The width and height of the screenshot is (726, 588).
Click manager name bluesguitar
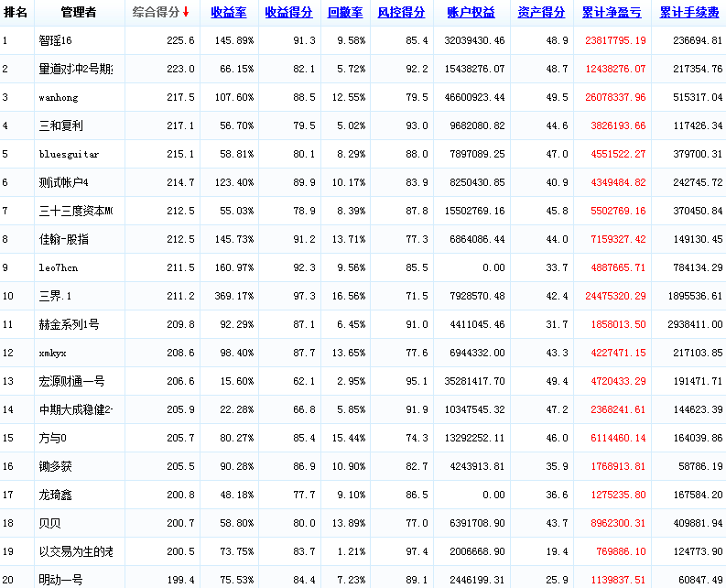pyautogui.click(x=70, y=155)
